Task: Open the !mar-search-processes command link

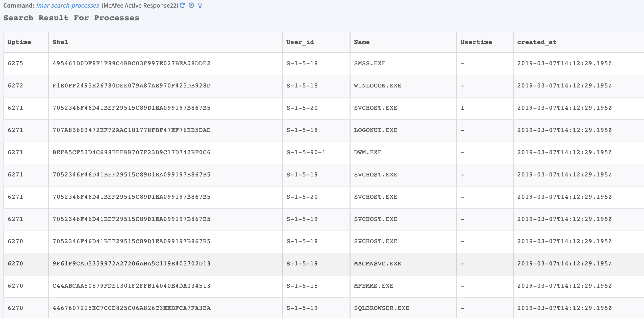Action: click(67, 6)
